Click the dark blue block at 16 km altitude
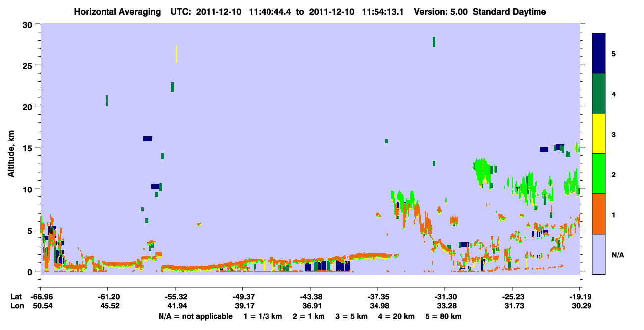This screenshot has height=330, width=644. (148, 139)
